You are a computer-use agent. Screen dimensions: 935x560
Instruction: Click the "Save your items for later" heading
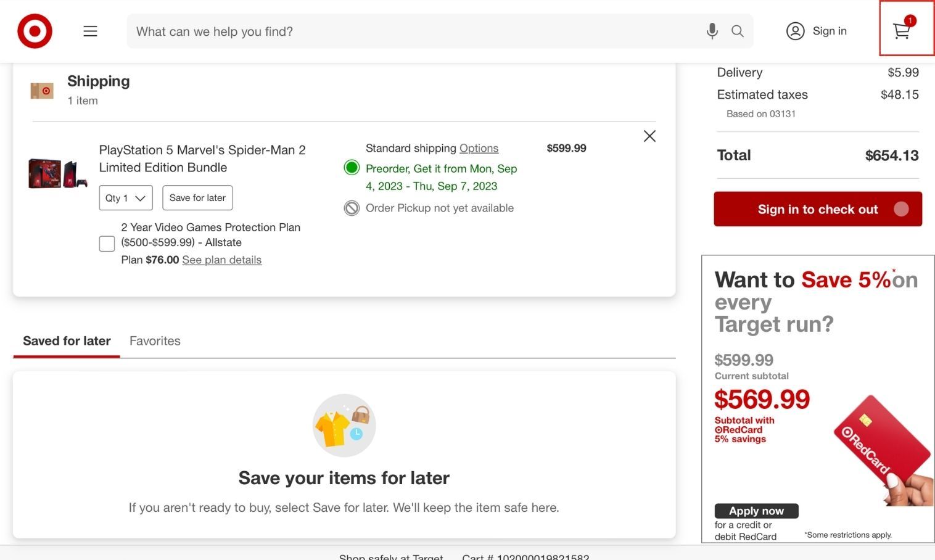point(344,478)
